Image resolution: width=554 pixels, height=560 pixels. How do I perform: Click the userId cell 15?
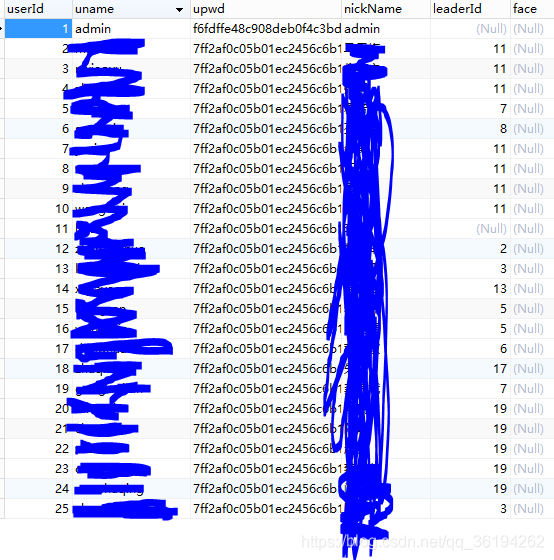(38, 309)
